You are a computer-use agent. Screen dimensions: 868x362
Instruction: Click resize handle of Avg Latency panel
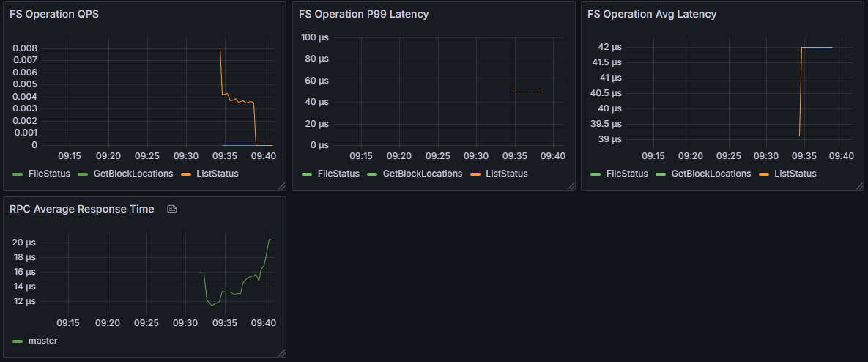[x=858, y=186]
